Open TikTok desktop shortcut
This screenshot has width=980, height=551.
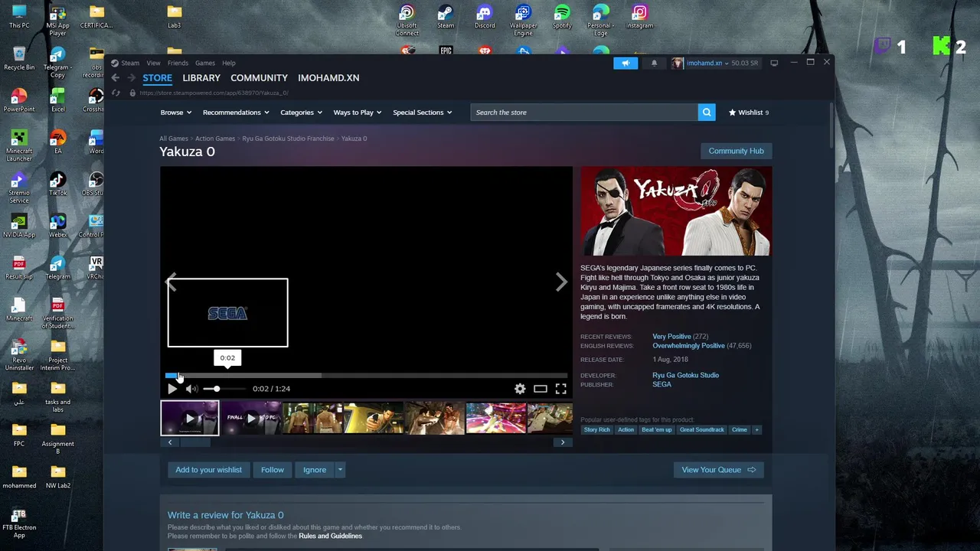(57, 184)
